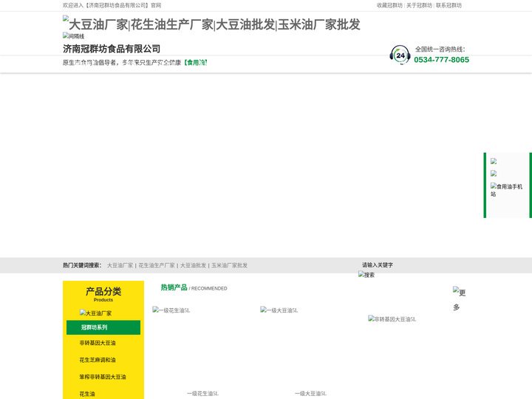Click hot keyword 大豆油批发
The image size is (532, 399).
pyautogui.click(x=193, y=265)
